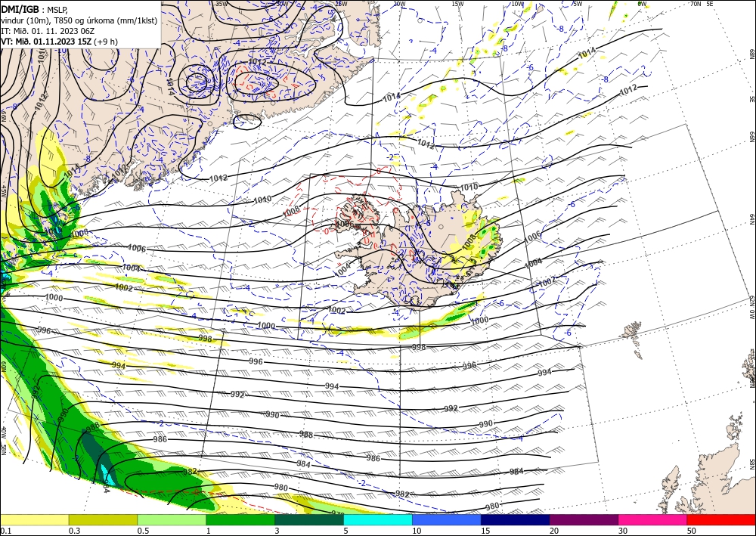This screenshot has height=536, width=756.
Task: Click the "10" legend value label
Action: point(417,531)
